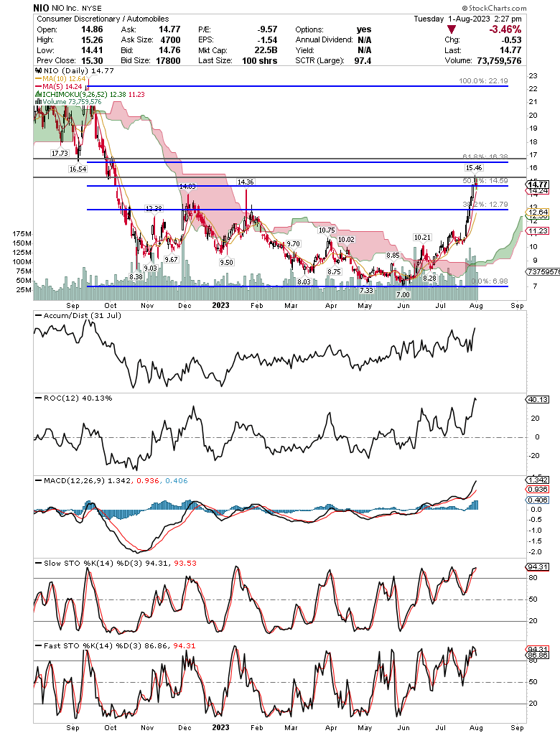Click the 'ROC(12) 40.13%' panel title

(74, 398)
